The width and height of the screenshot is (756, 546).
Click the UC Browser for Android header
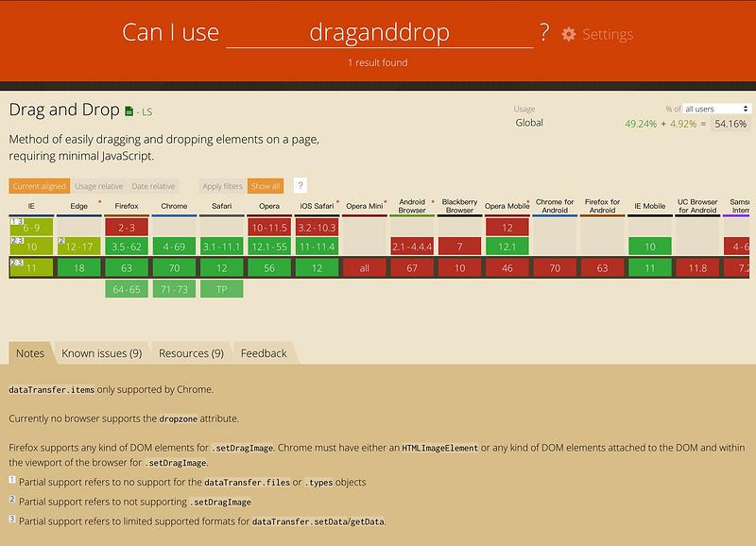697,206
